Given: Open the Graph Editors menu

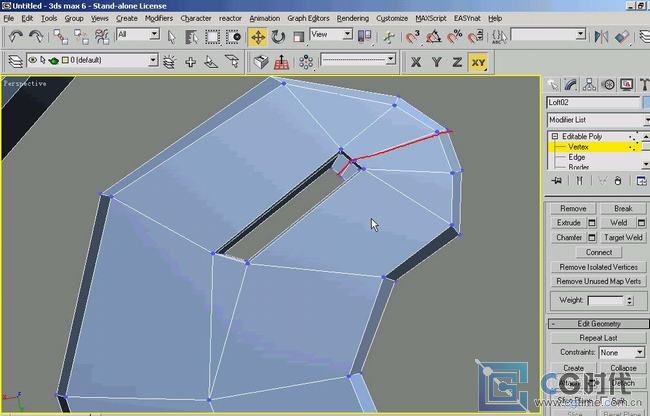Looking at the screenshot, I should [x=308, y=18].
